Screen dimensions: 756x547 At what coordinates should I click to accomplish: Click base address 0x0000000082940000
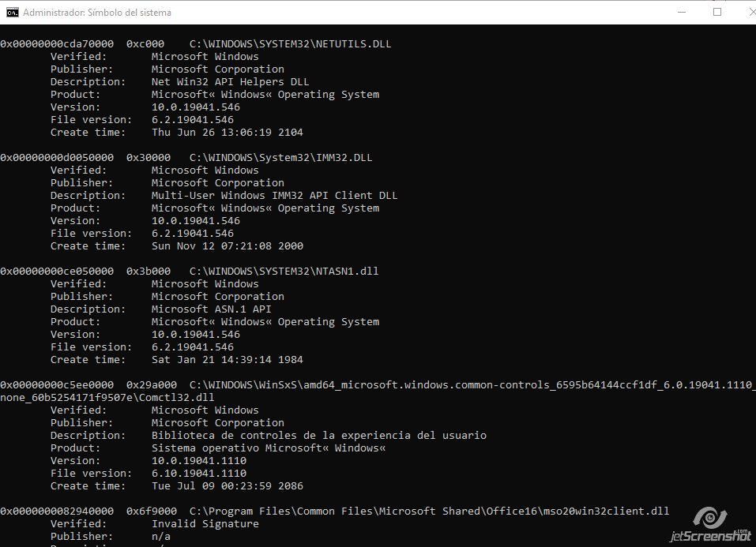pos(57,511)
